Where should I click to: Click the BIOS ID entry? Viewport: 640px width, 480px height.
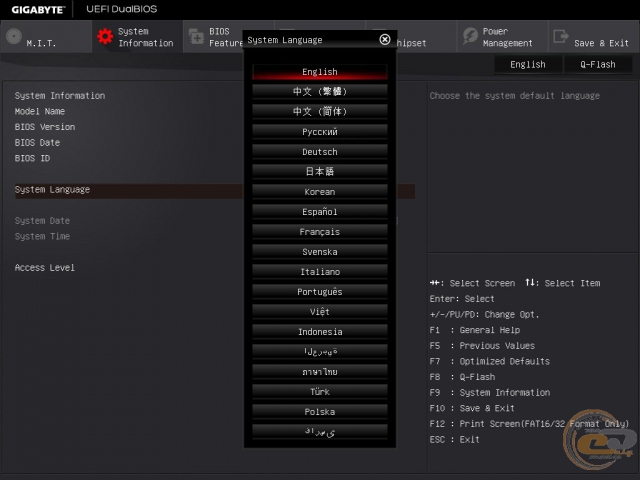click(32, 158)
